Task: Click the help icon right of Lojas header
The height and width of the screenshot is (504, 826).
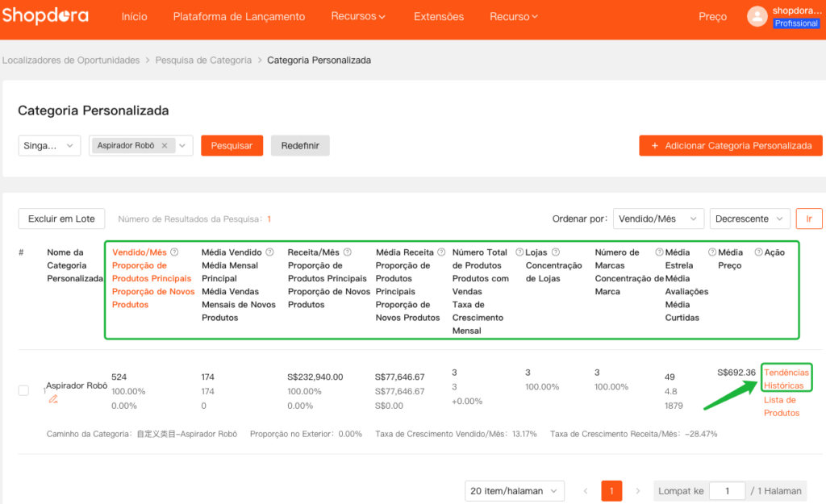Action: pyautogui.click(x=556, y=252)
